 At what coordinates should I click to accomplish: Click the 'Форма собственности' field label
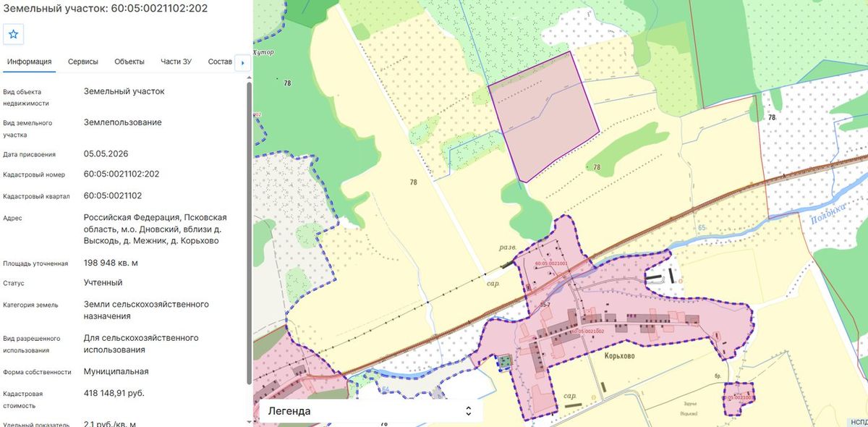37,372
